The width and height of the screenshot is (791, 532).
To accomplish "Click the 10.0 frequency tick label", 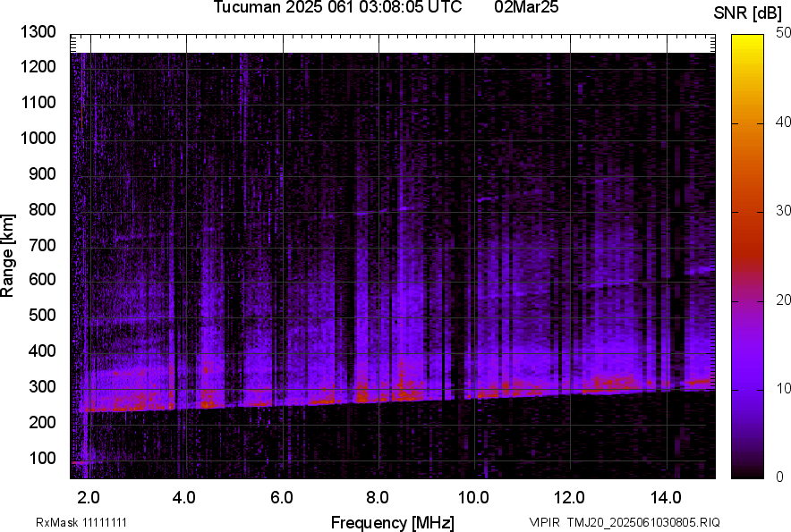I will point(473,497).
